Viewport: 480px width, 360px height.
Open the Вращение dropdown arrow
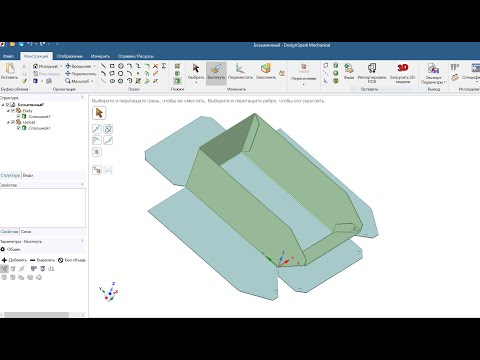[94, 66]
